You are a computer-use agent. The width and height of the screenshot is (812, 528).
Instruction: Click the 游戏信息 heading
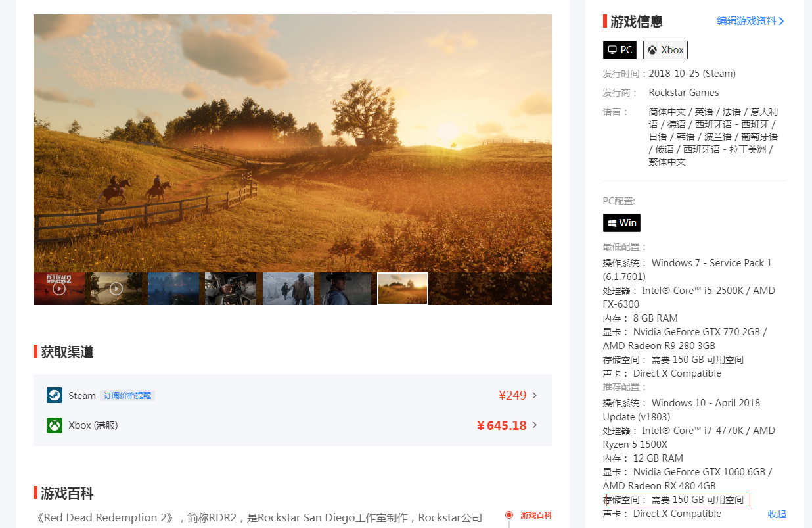(637, 22)
